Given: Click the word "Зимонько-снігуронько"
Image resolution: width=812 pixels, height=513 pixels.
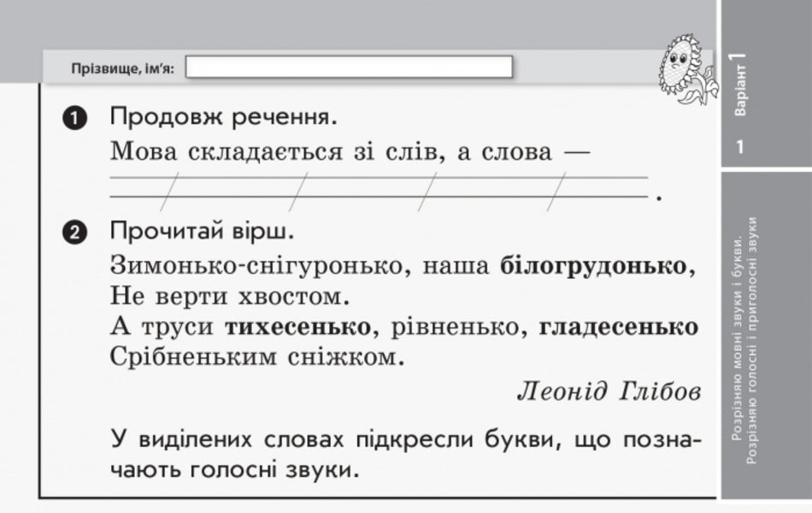Looking at the screenshot, I should (x=256, y=267).
